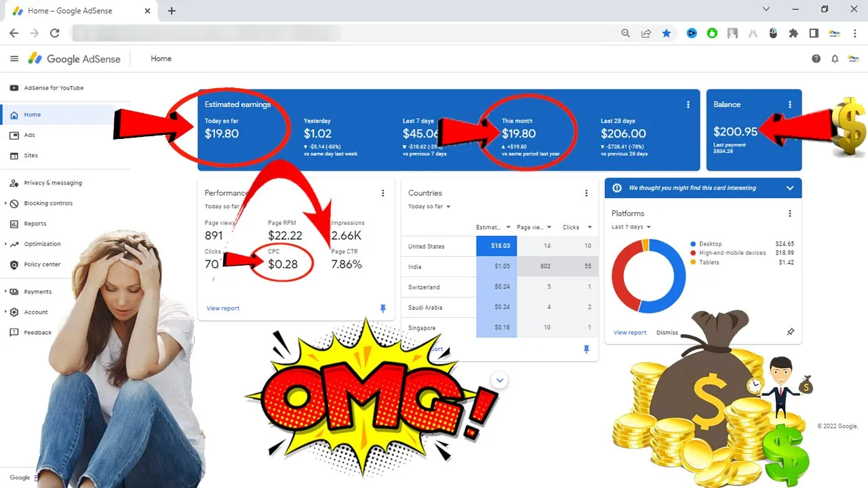Screen dimensions: 868x488
Task: Expand Blocking controls in sidebar
Action: pos(6,203)
